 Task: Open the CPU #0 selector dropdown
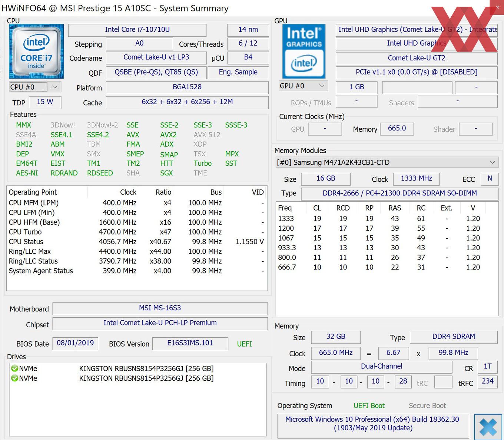[x=35, y=87]
